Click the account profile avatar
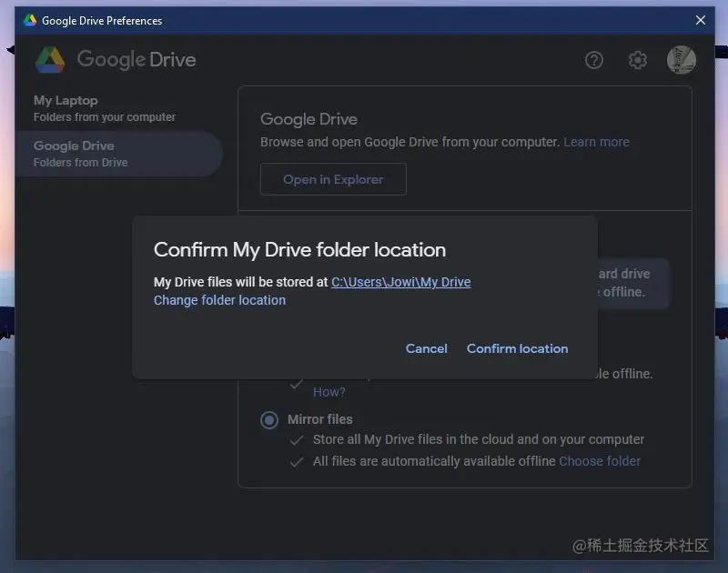 (x=681, y=60)
